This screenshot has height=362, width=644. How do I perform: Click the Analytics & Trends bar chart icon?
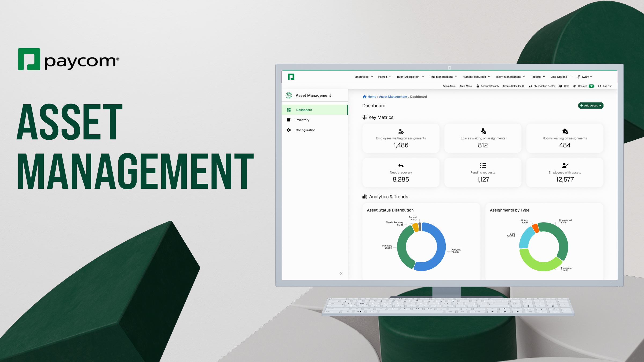tap(365, 197)
